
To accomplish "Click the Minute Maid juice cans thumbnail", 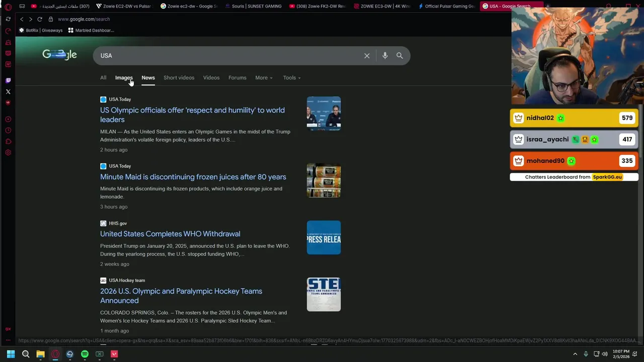I will pyautogui.click(x=324, y=180).
